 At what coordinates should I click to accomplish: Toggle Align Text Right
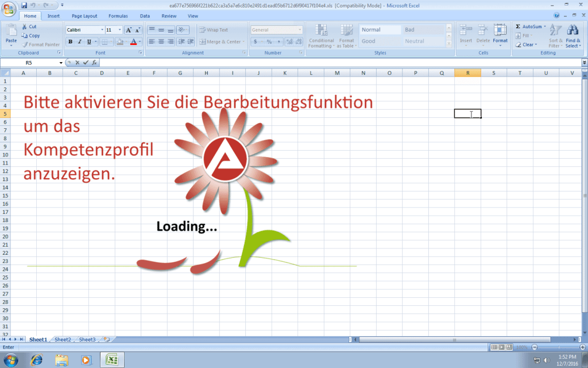click(170, 41)
